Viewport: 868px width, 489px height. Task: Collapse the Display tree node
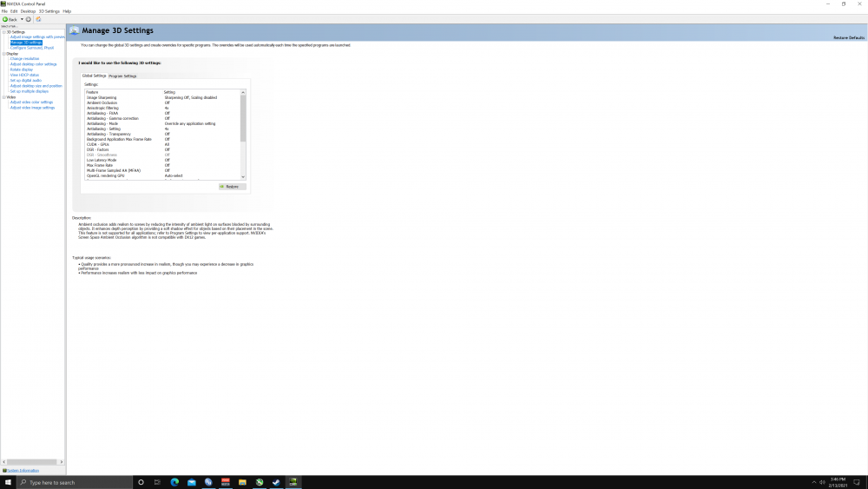point(3,54)
